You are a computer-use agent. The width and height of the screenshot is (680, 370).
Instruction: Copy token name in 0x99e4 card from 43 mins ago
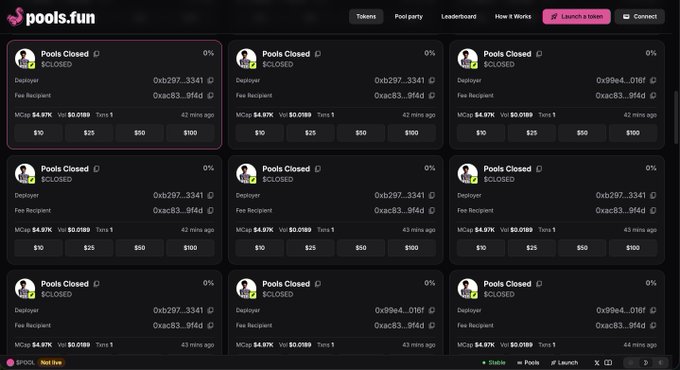coord(318,284)
